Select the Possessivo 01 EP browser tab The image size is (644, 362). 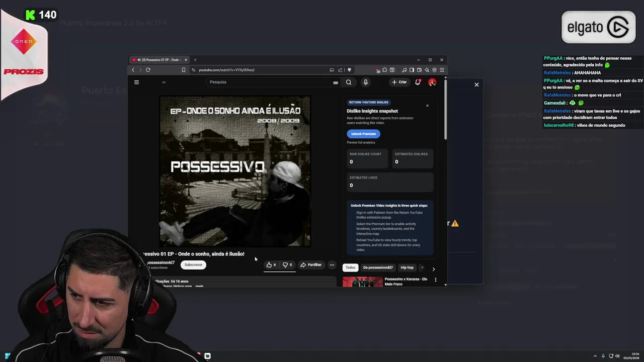pyautogui.click(x=159, y=60)
